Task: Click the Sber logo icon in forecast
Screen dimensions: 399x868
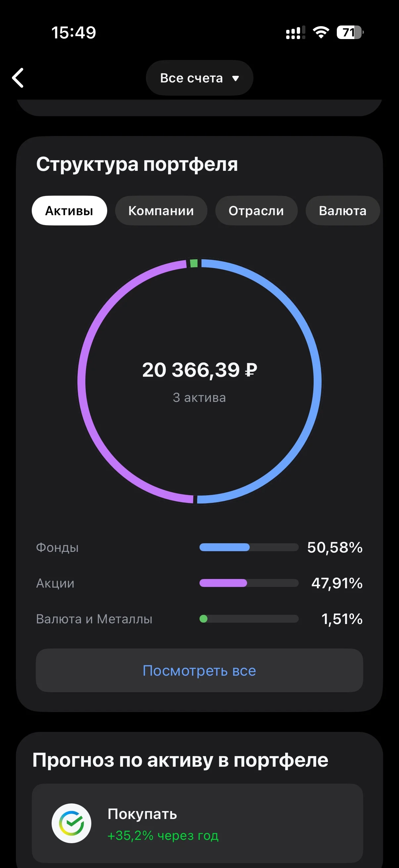Action: 71,823
